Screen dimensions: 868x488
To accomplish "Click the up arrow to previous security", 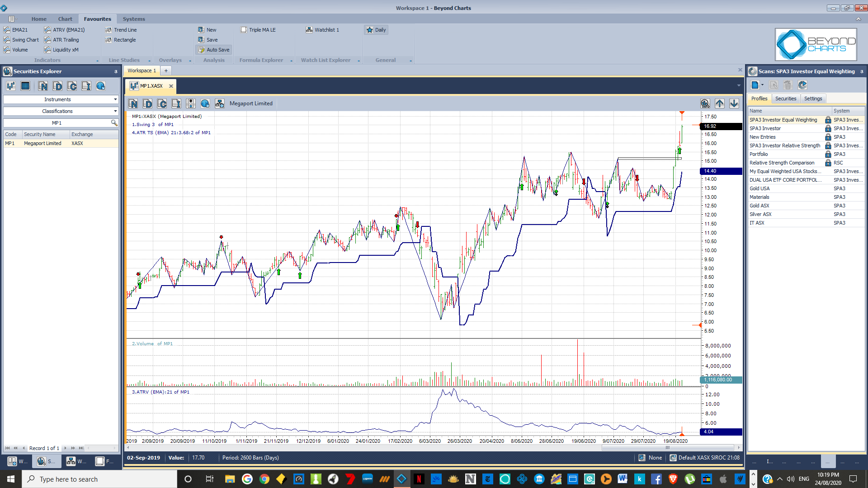I will [x=720, y=103].
